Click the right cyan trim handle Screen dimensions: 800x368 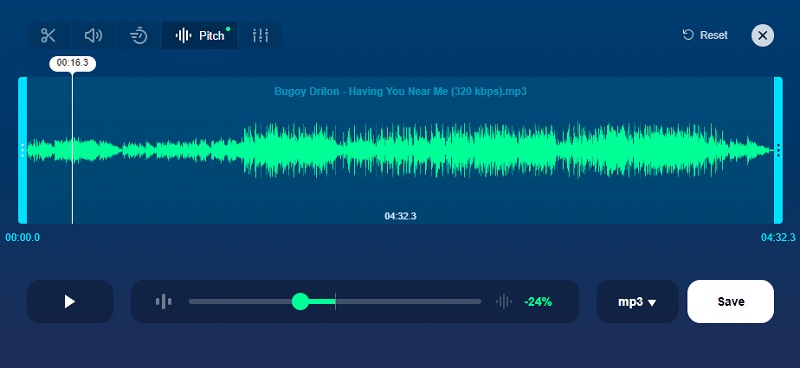click(778, 150)
